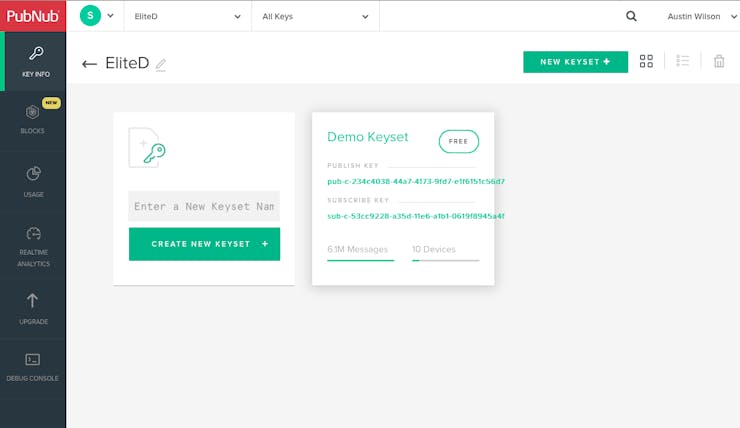Click the trash delete icon
740x428 pixels.
[x=719, y=61]
